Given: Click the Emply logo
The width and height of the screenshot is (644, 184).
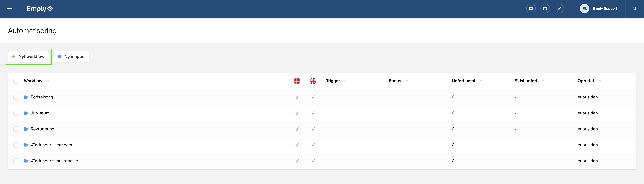Looking at the screenshot, I should (39, 9).
